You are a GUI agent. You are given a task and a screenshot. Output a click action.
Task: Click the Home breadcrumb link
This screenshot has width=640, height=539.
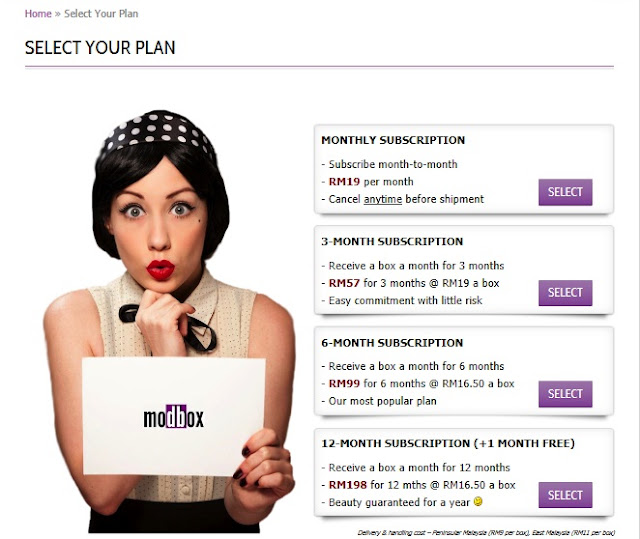(38, 13)
